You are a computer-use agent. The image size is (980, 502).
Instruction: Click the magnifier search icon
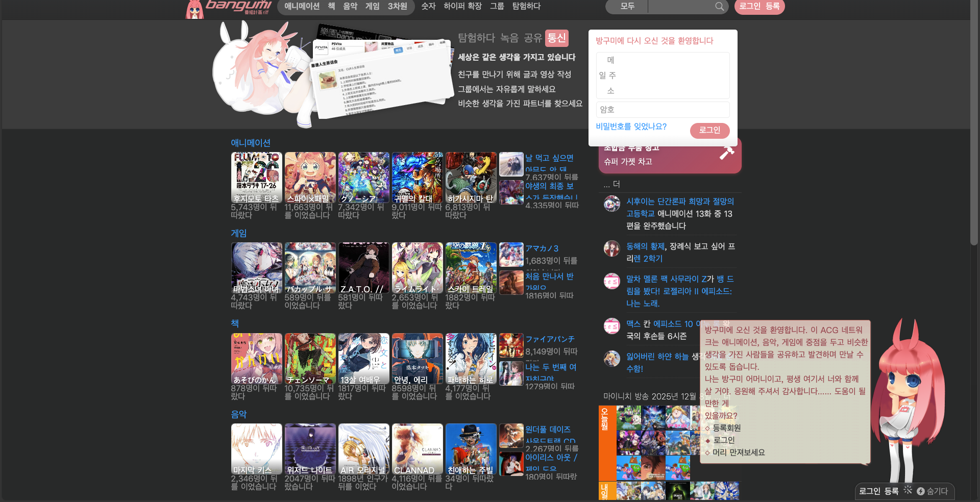pos(719,7)
